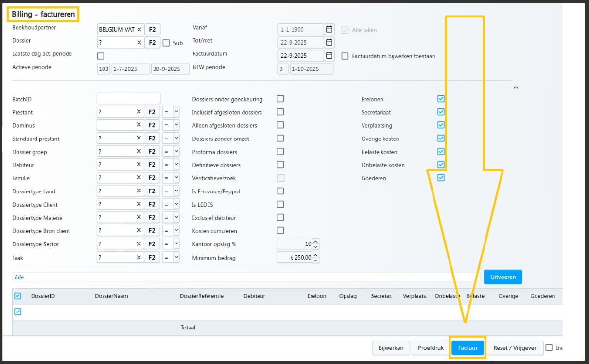Tick Laatste dag act. periode checkbox
Screen dimensions: 589x364
[x=101, y=56]
